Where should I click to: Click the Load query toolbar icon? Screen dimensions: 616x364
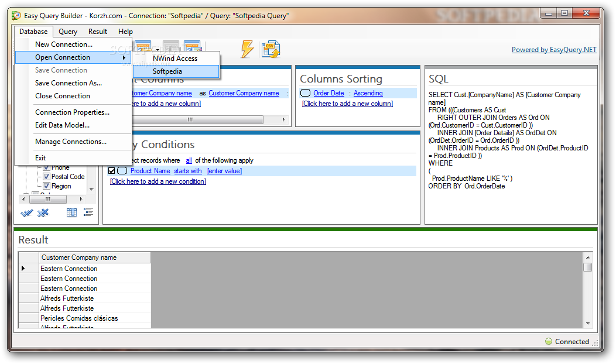pyautogui.click(x=143, y=46)
